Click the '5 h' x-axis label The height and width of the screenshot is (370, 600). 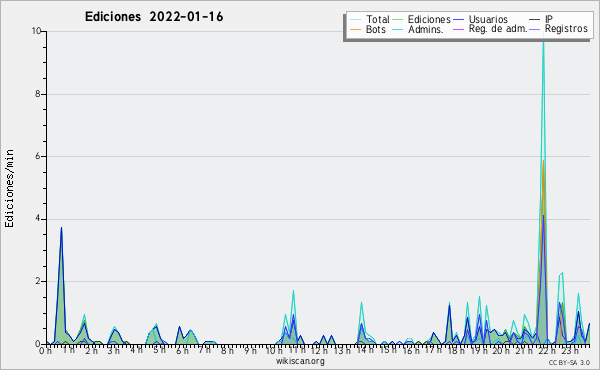tap(159, 350)
